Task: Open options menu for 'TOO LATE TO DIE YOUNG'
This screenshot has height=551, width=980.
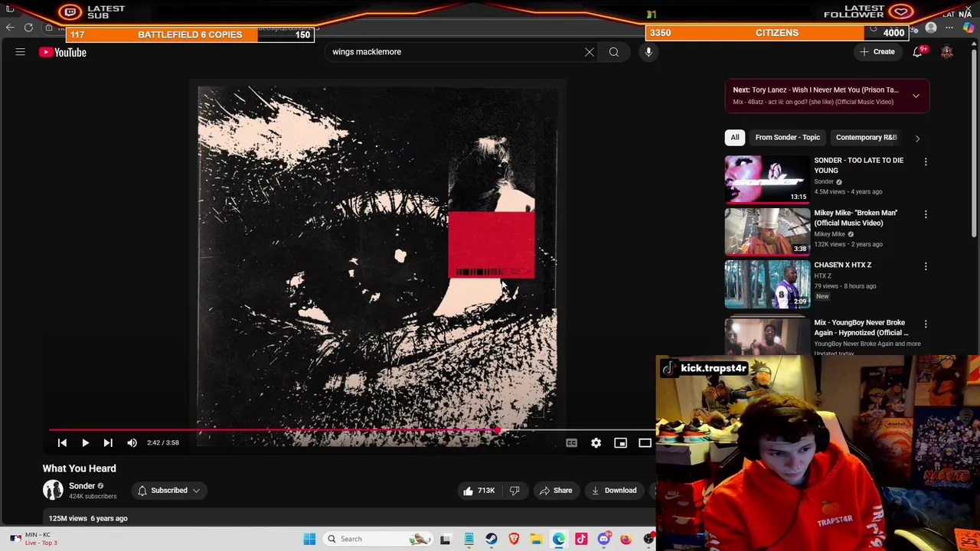Action: pos(926,161)
